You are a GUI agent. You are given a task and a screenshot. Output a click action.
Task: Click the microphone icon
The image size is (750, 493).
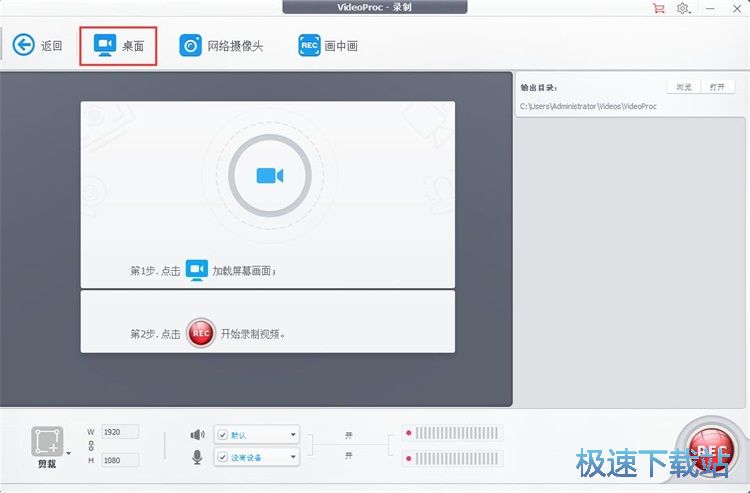tap(197, 457)
